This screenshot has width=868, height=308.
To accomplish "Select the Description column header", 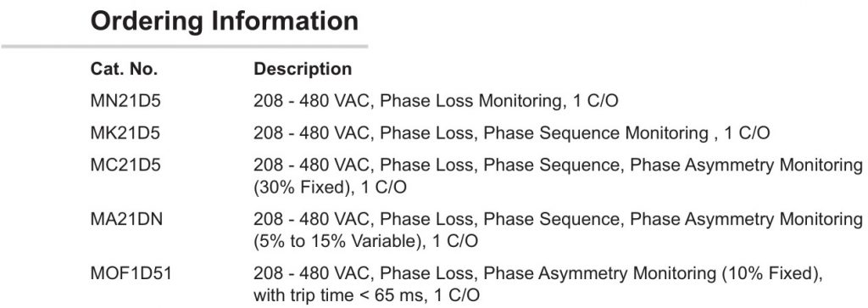I will coord(303,70).
